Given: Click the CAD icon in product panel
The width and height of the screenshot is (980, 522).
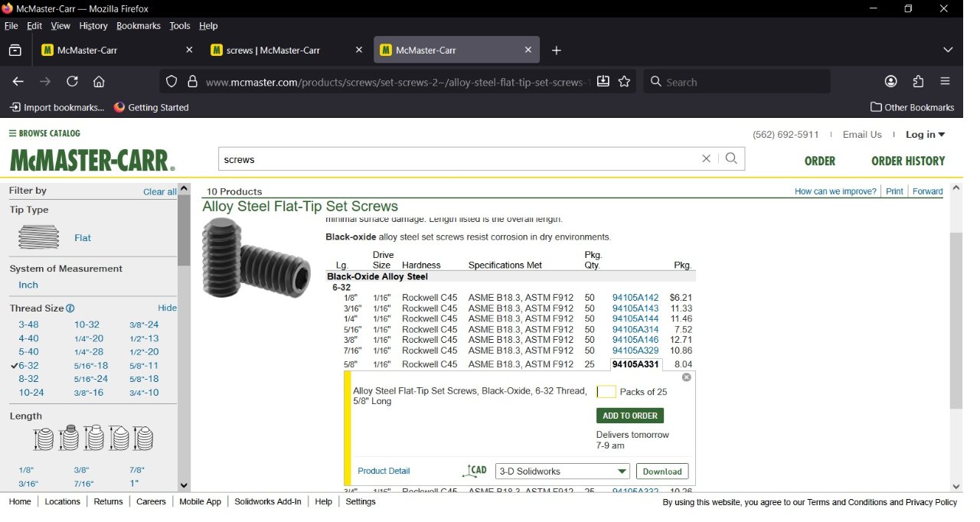Looking at the screenshot, I should pos(475,471).
